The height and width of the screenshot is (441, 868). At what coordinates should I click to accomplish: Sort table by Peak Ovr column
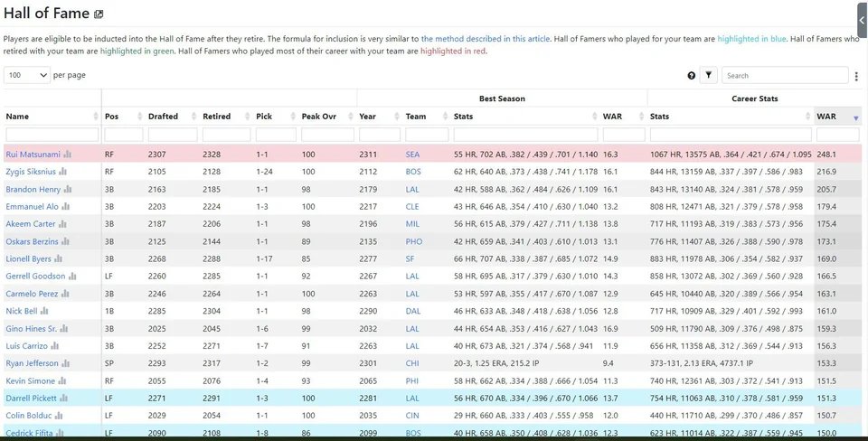(x=327, y=117)
